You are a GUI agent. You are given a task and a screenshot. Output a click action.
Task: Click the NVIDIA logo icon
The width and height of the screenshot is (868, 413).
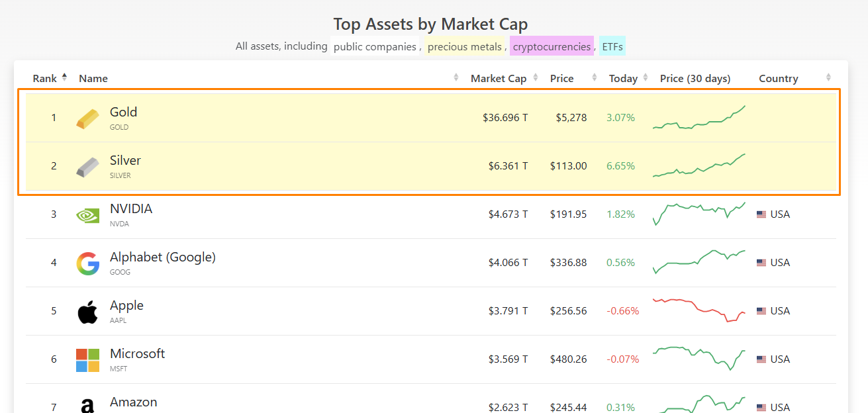[87, 215]
